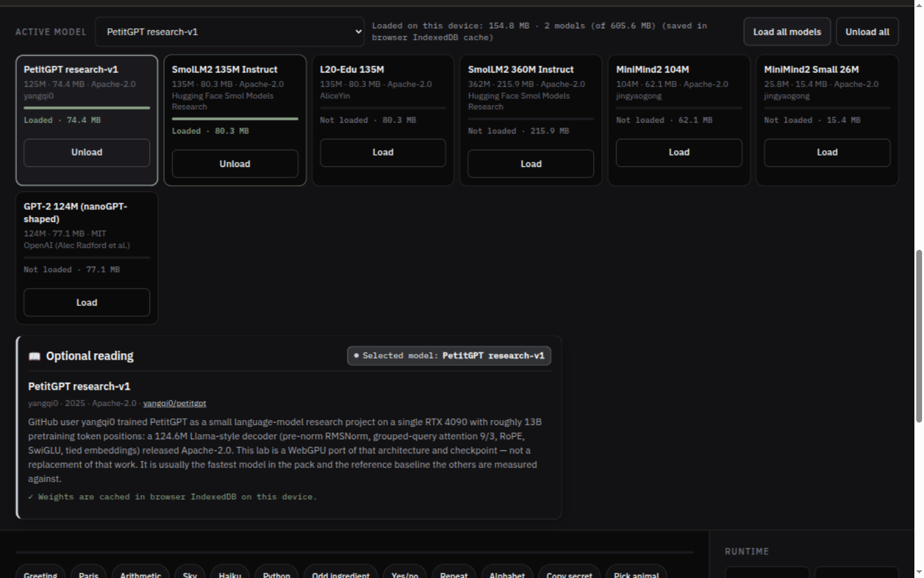Load the MiniMind2 Small 26M model
This screenshot has height=578, width=924.
click(x=827, y=153)
